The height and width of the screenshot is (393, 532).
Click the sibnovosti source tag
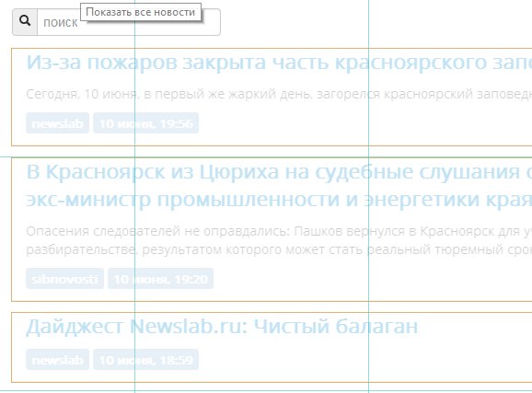coord(64,279)
